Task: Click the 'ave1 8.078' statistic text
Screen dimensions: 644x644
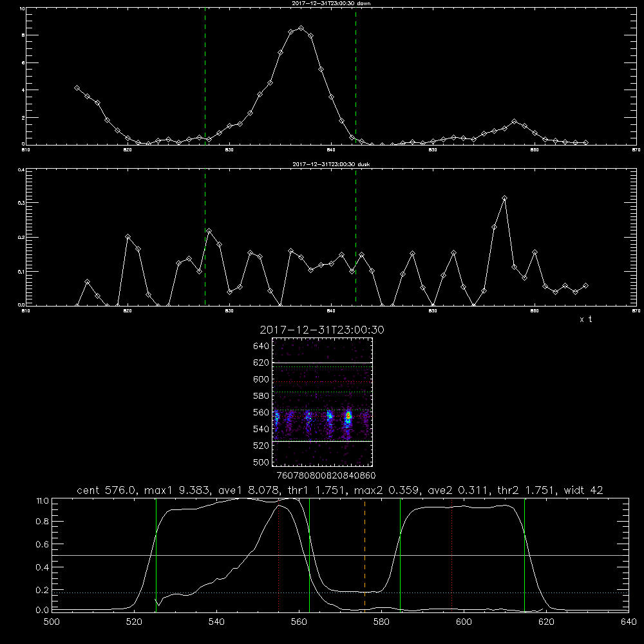Action: point(248,490)
